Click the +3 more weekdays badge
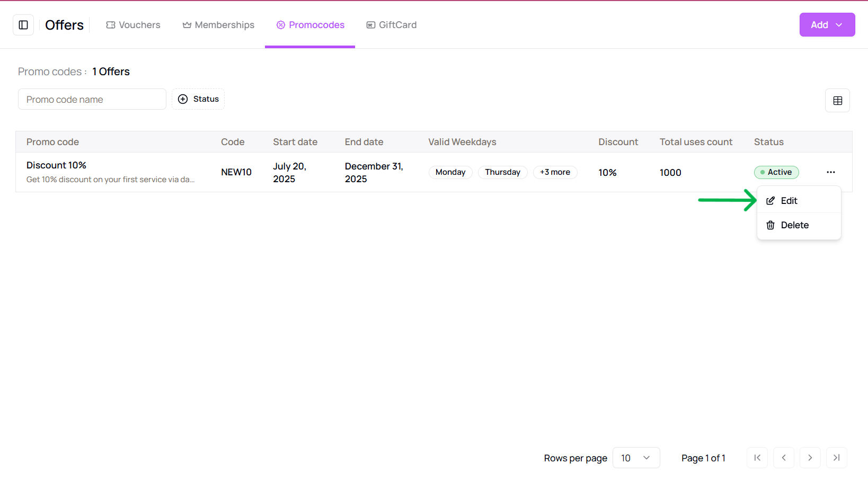This screenshot has width=868, height=482. (x=555, y=172)
